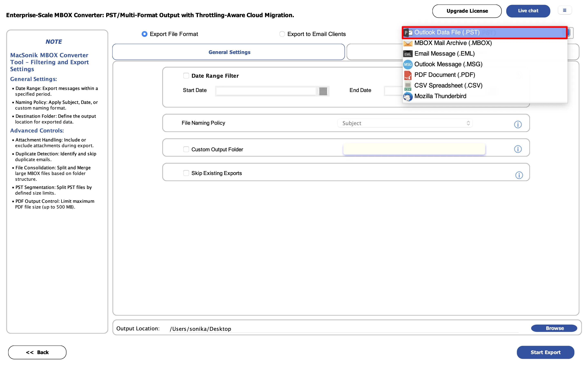Choose Email Message (.EML) format

point(485,54)
